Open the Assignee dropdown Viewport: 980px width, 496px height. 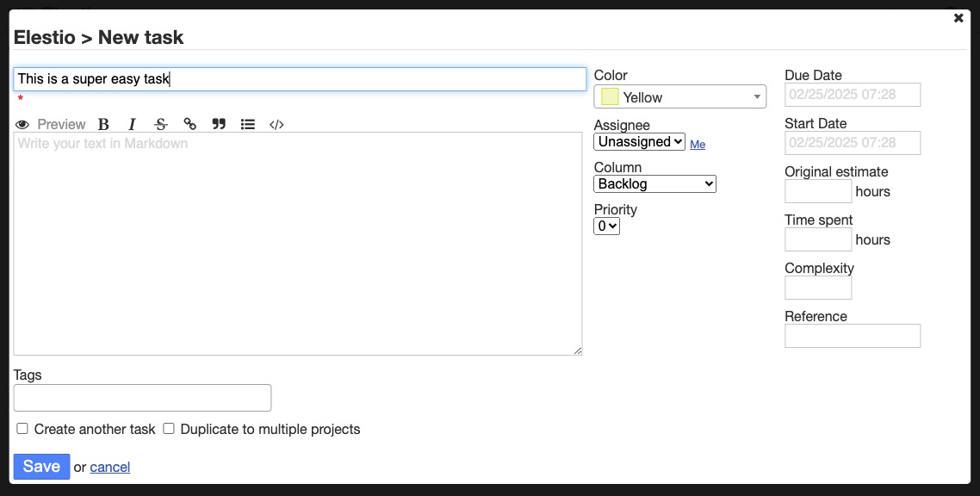pyautogui.click(x=639, y=141)
